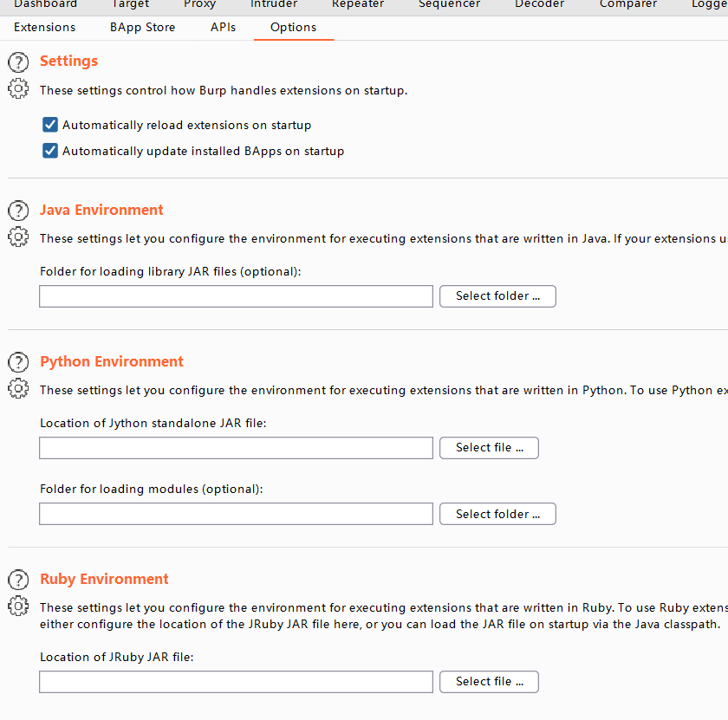Click the Java Environment heading
The height and width of the screenshot is (720, 728).
pos(101,210)
